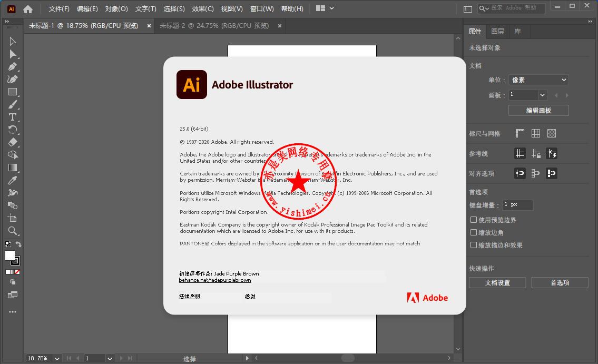Click the stroke color swatch
The image size is (598, 364).
click(x=16, y=261)
